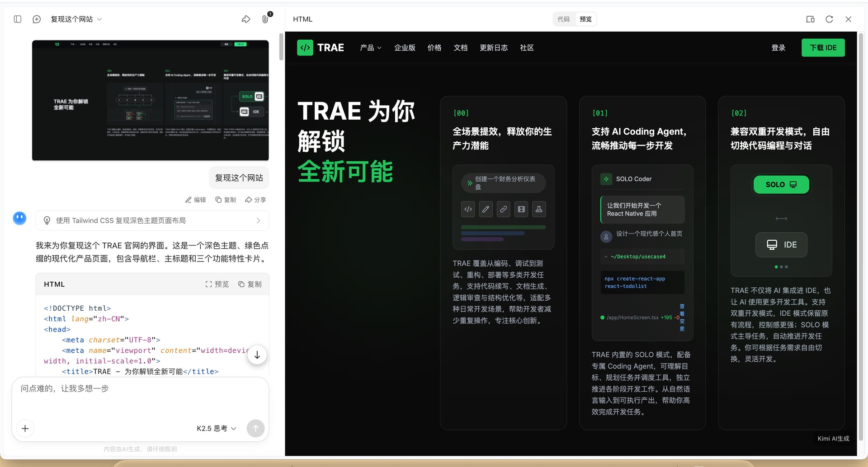Click the link icon in the preview's first card
The image size is (868, 467).
503,209
